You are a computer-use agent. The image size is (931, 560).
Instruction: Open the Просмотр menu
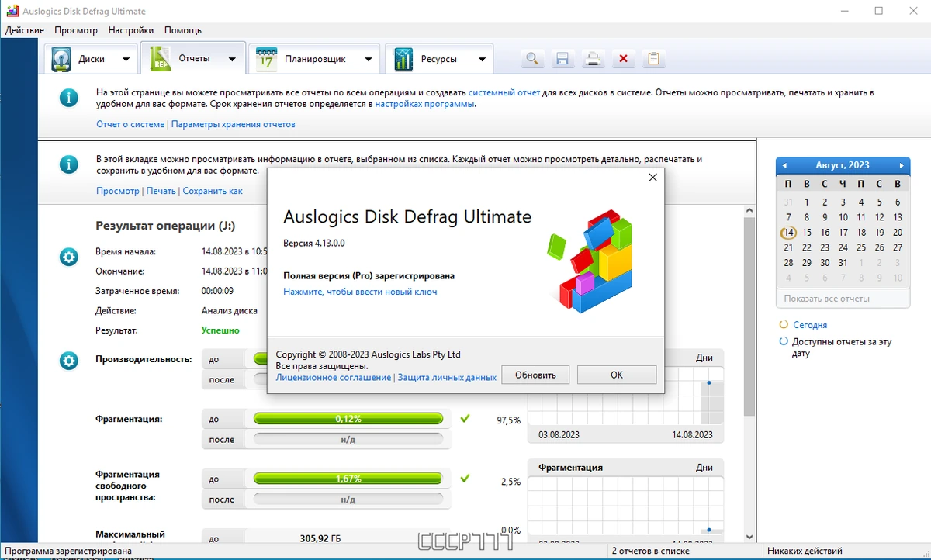[76, 30]
